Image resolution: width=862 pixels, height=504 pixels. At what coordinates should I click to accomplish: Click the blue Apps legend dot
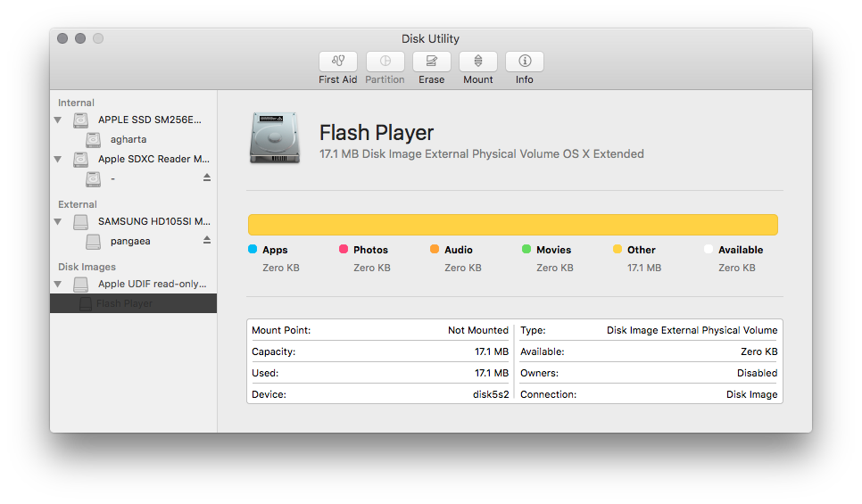[x=253, y=249]
